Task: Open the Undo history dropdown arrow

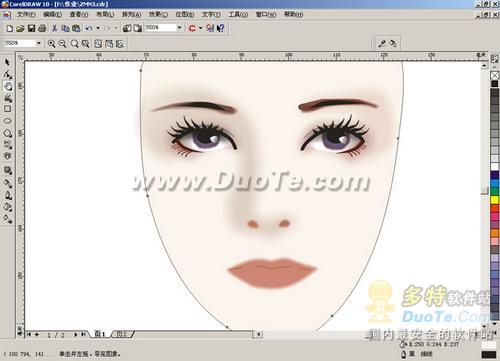Action: click(x=98, y=28)
